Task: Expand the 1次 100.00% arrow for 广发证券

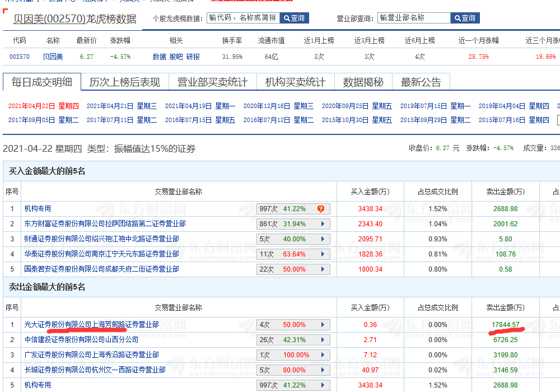Action: [x=323, y=355]
